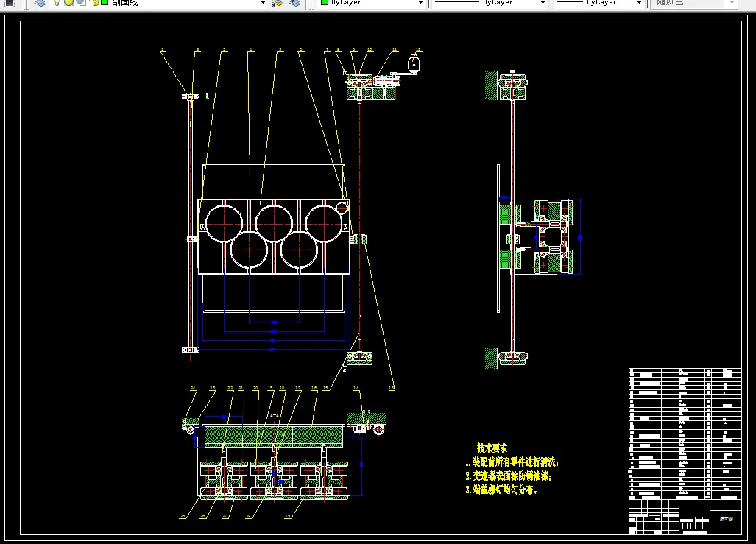Click Make Object's Layer Current icon
The width and height of the screenshot is (756, 544).
point(278,3)
